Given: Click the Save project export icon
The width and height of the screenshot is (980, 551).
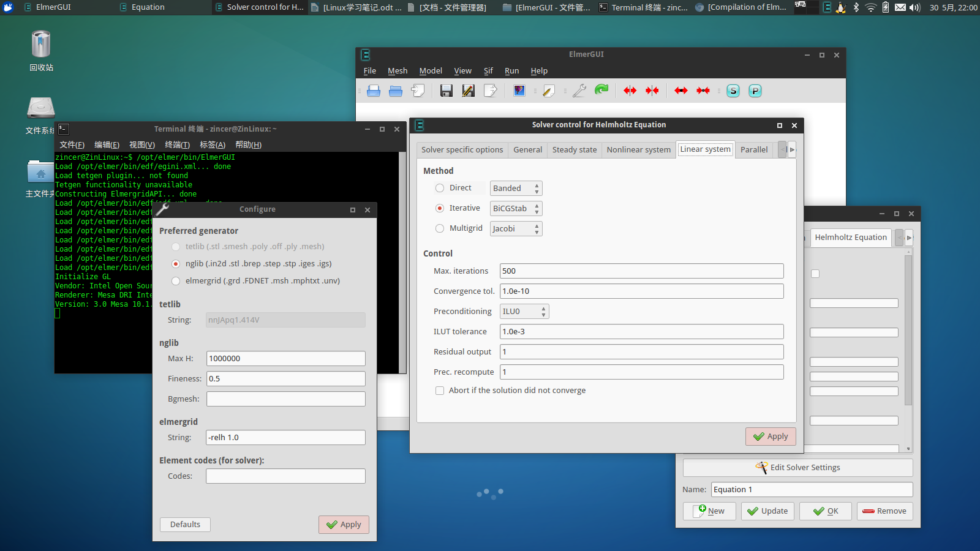Looking at the screenshot, I should click(x=491, y=91).
